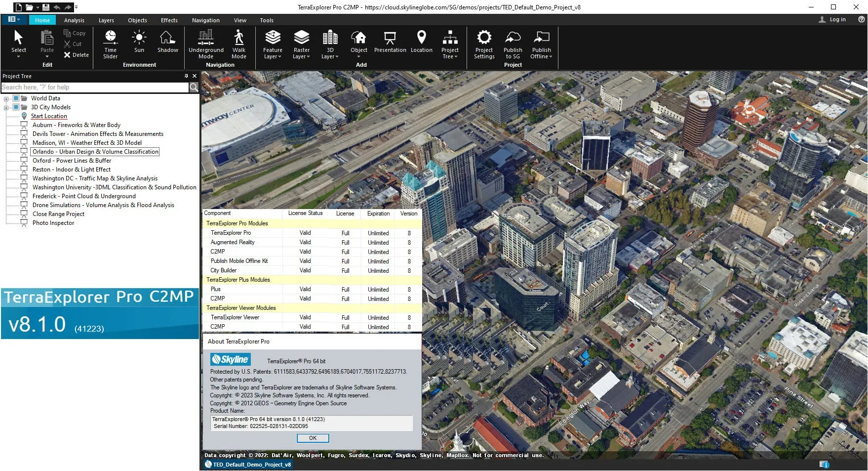Select Devils Tower - Animation Effects & Measurements
The width and height of the screenshot is (868, 471).
pos(98,134)
